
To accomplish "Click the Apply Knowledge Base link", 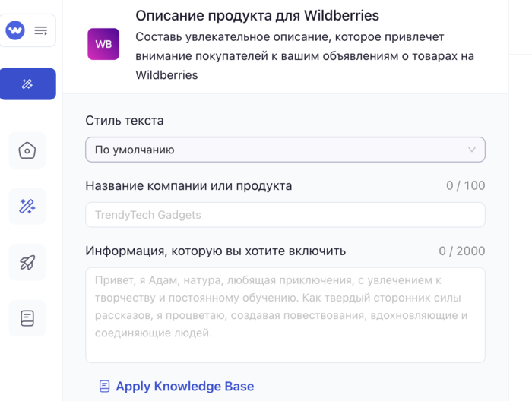I will [185, 387].
